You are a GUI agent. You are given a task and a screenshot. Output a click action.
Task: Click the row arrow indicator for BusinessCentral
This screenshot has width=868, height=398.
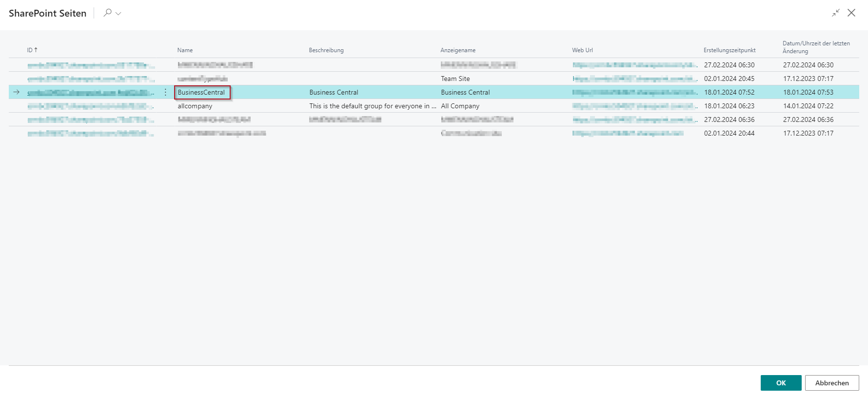click(x=17, y=92)
